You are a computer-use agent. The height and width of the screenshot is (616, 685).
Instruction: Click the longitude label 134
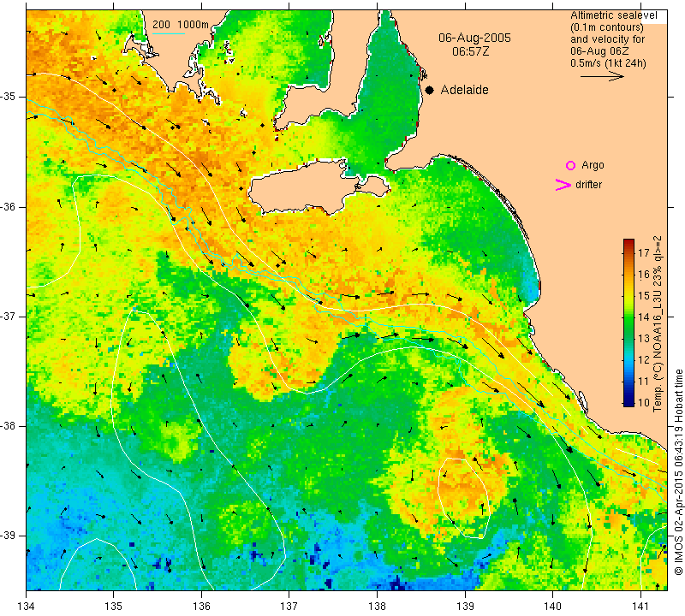[27, 606]
